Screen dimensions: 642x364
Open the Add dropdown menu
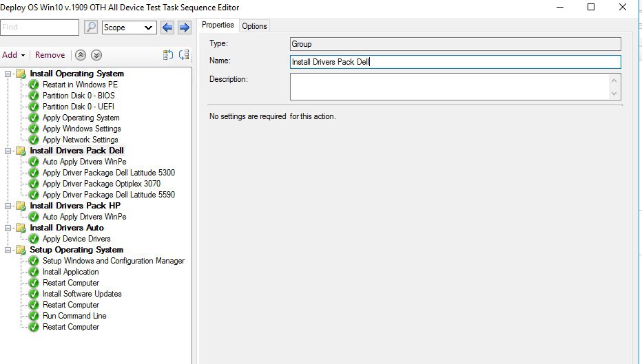pyautogui.click(x=14, y=55)
